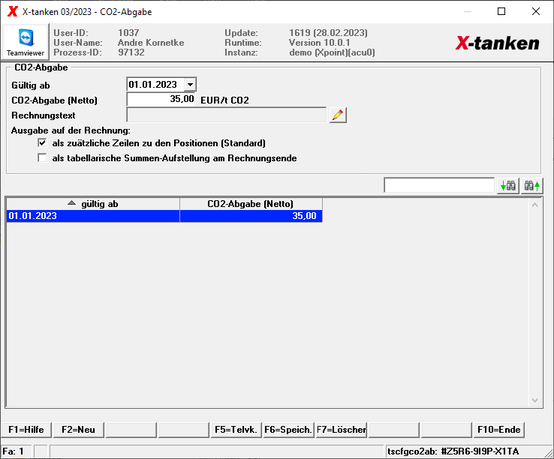The image size is (554, 459).
Task: Click the pencil icon to edit Rechnungstext
Action: click(338, 115)
